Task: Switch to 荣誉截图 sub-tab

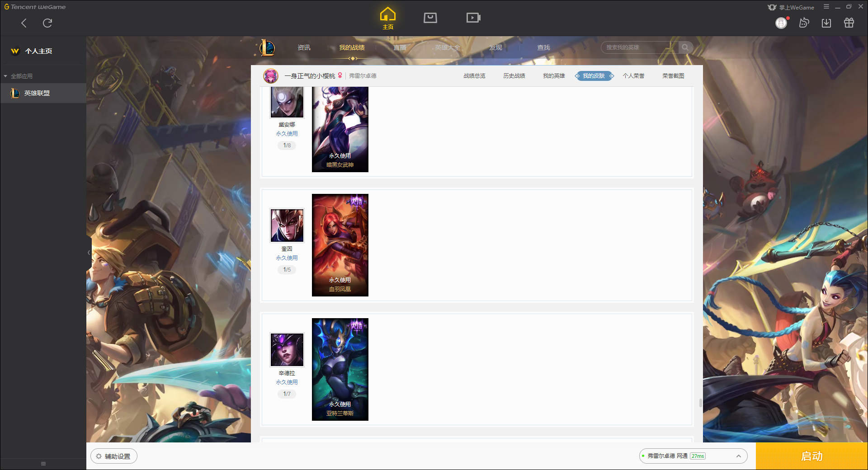Action: [673, 76]
